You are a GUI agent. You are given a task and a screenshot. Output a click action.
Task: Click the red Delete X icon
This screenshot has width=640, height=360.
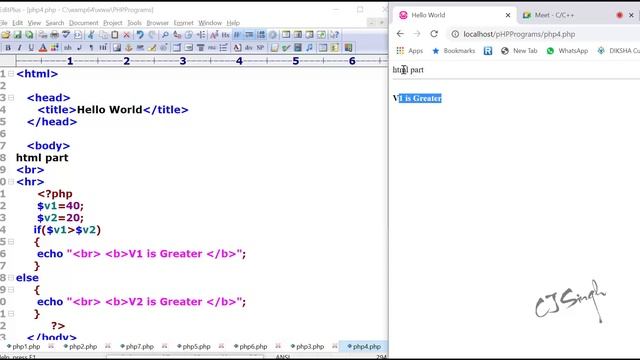(127, 35)
